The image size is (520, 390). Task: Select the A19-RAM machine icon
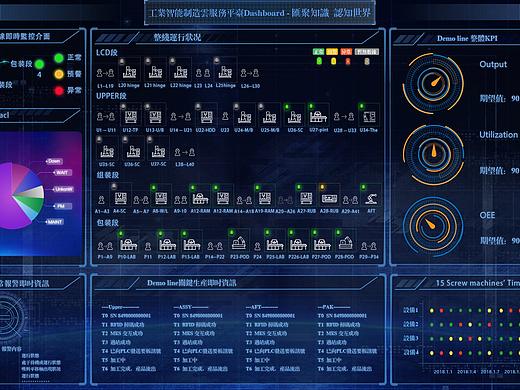(x=265, y=198)
